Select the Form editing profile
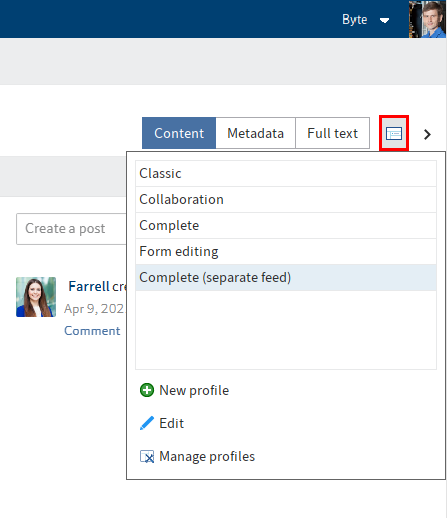Image resolution: width=448 pixels, height=518 pixels. point(286,251)
